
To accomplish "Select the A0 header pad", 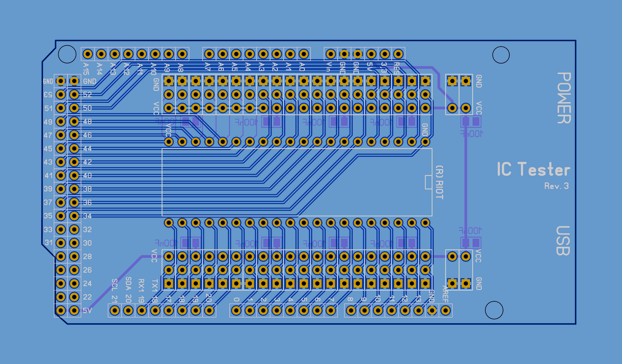I will coord(304,54).
